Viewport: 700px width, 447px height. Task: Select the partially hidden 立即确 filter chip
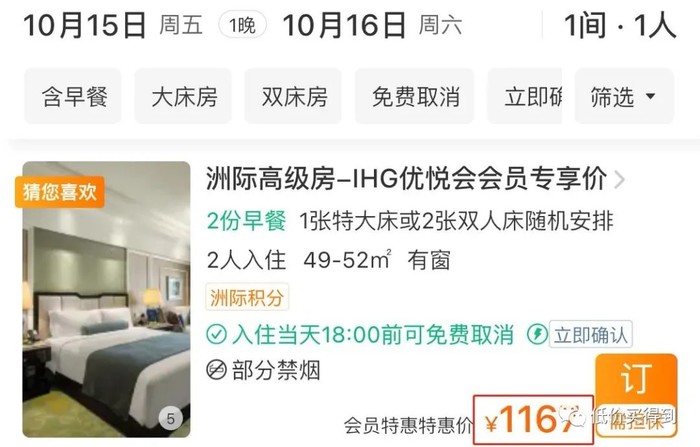point(525,96)
